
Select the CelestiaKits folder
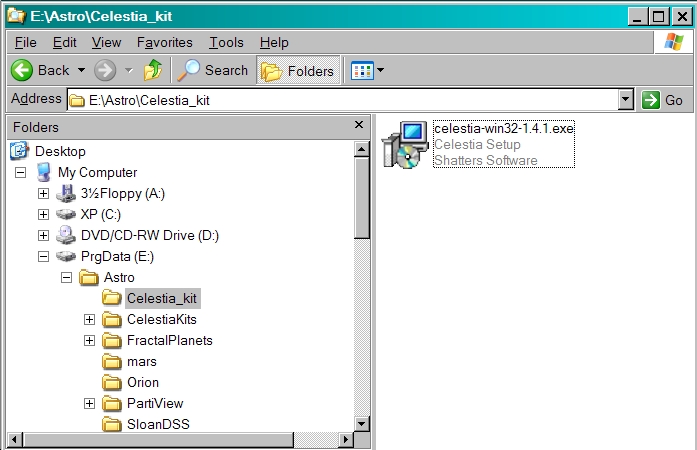(162, 319)
